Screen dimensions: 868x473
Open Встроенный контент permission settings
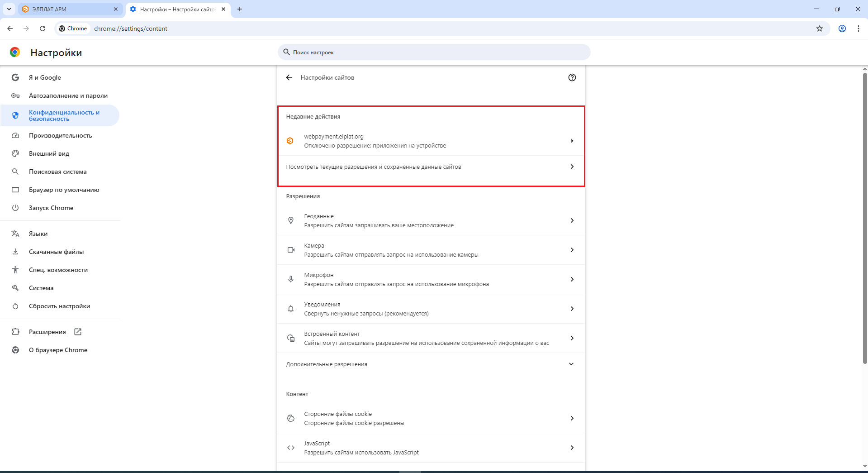431,338
